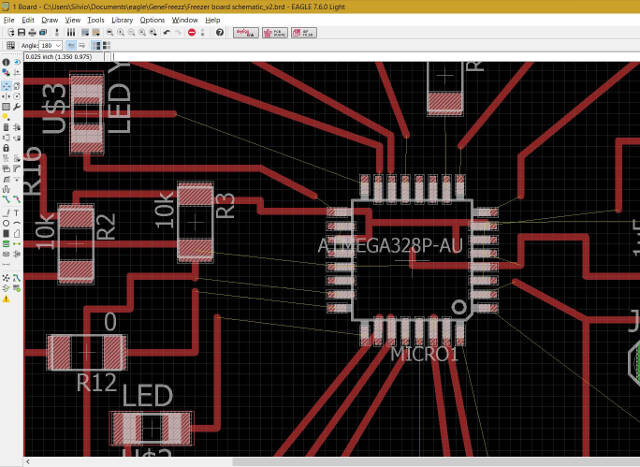Screen dimensions: 640x467
Task: Click the Design Link button
Action: point(246,33)
